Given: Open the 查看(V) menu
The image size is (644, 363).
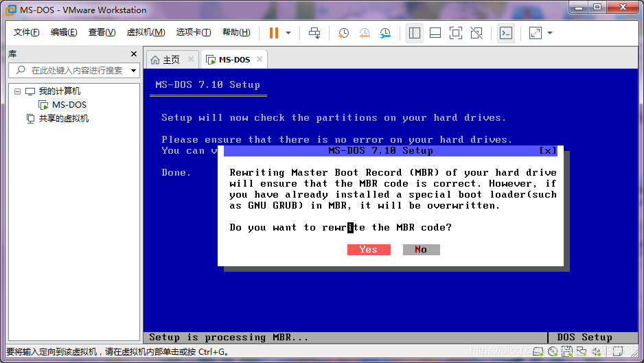Looking at the screenshot, I should click(x=102, y=32).
